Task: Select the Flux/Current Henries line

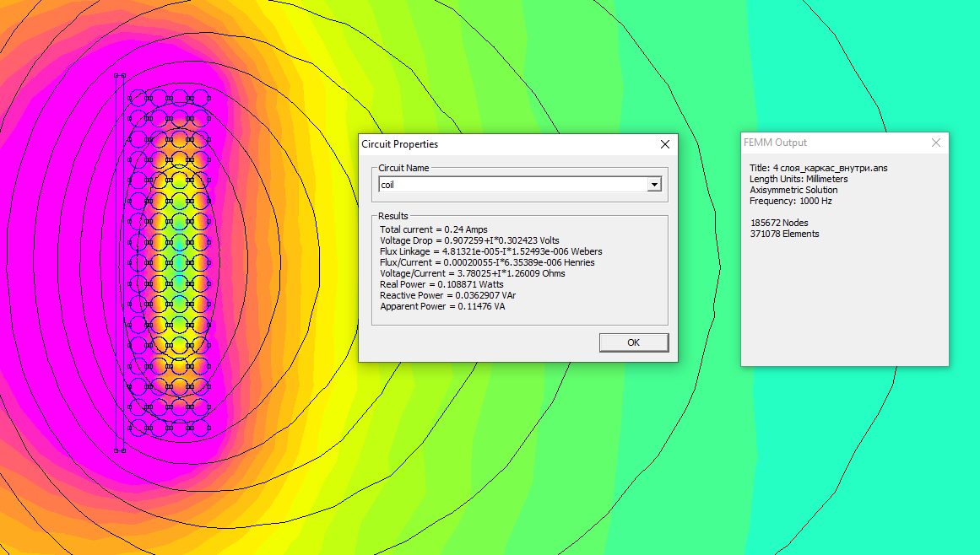Action: [x=488, y=262]
